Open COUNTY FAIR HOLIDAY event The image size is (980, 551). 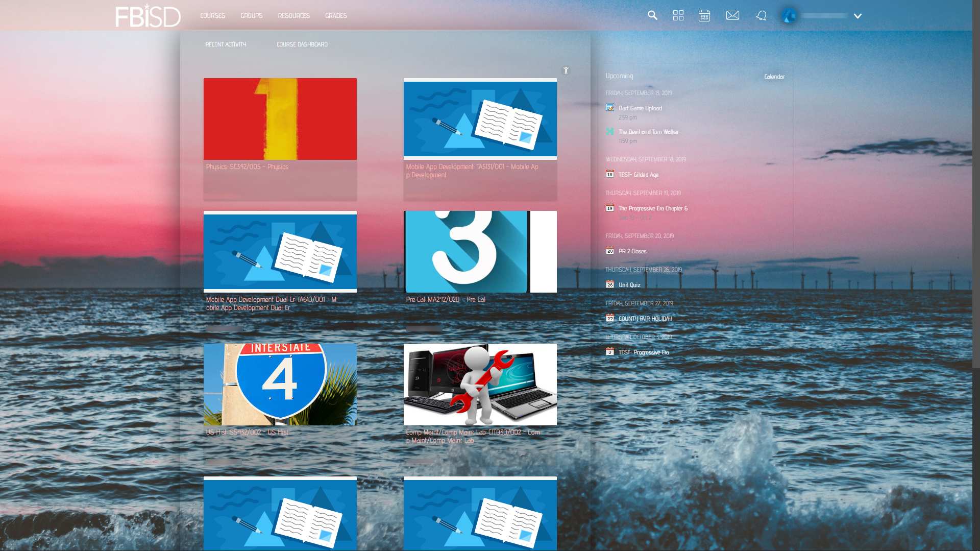click(645, 319)
